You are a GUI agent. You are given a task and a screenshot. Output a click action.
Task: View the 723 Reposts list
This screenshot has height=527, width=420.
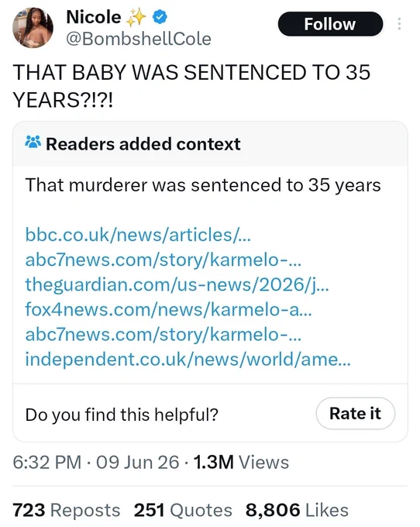point(66,510)
